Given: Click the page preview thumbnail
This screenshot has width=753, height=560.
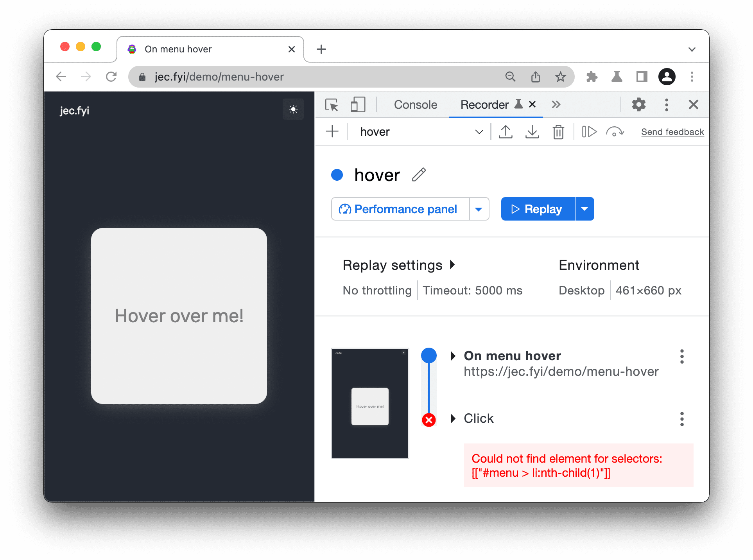Looking at the screenshot, I should (370, 401).
